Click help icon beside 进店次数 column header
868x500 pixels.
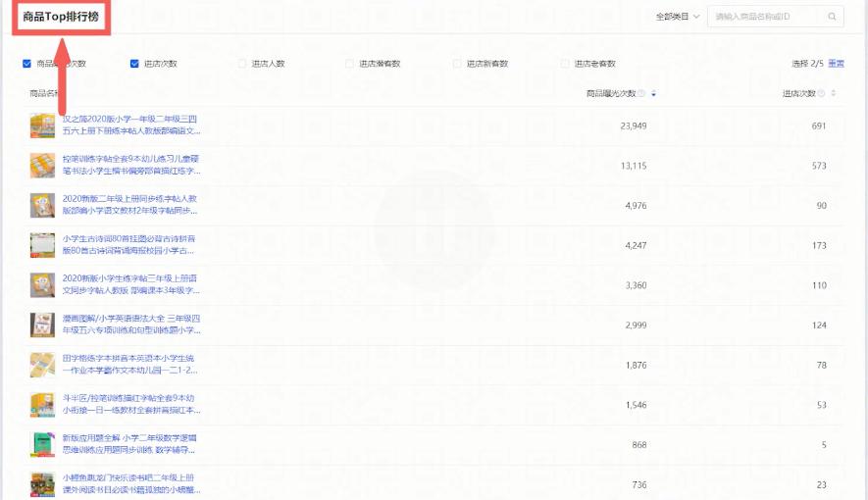(x=822, y=93)
